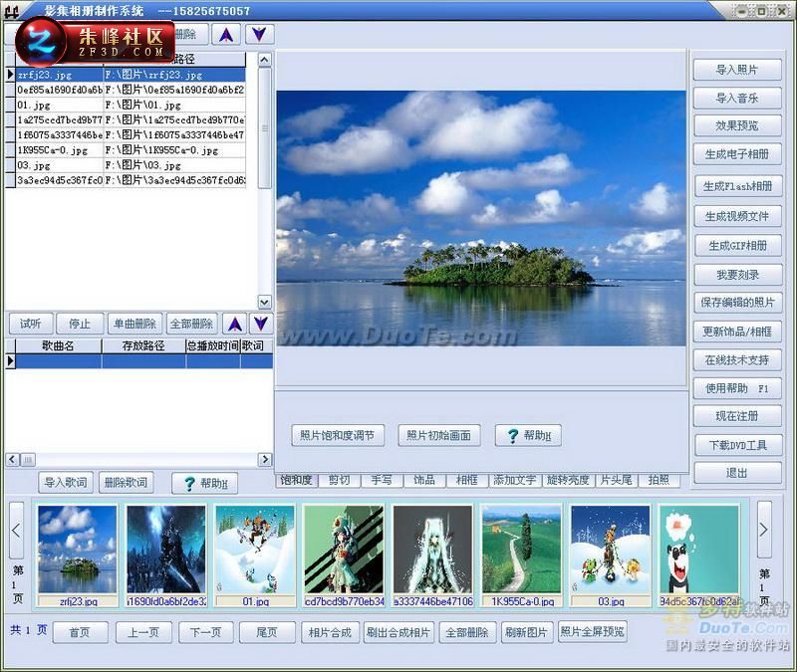797x672 pixels.
Task: Click 刷新图片 button
Action: tap(526, 633)
